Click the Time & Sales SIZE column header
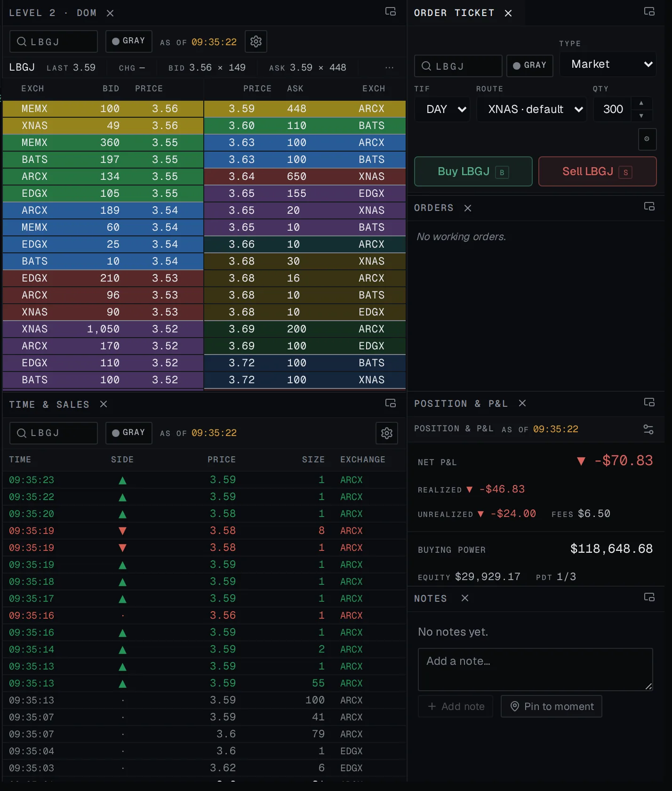This screenshot has width=672, height=791. coord(313,460)
